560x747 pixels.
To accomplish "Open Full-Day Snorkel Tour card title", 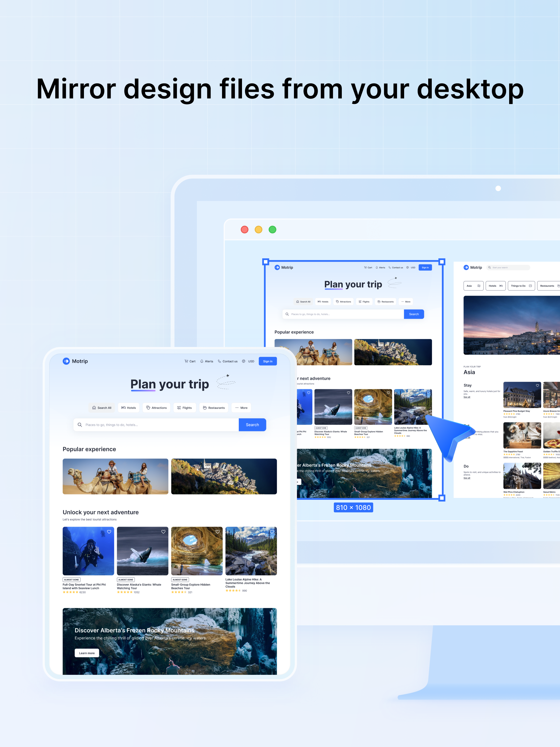I will coord(84,586).
